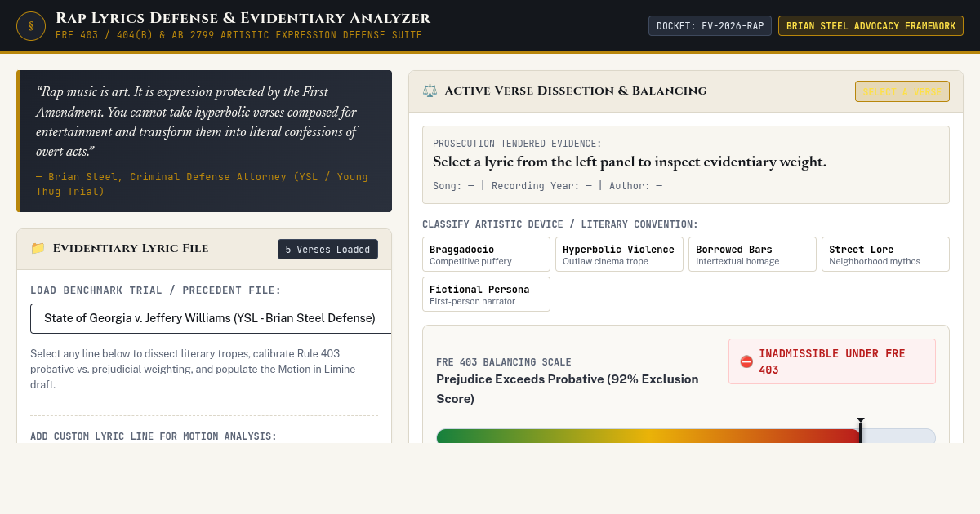The image size is (980, 514).
Task: Click the Brian Steel quote attribution
Action: point(202,184)
